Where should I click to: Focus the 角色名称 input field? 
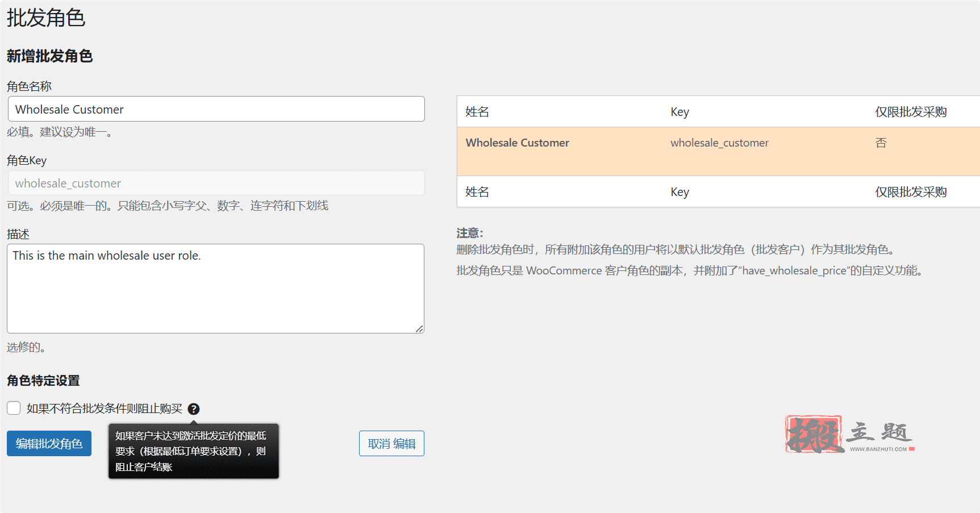(x=216, y=109)
